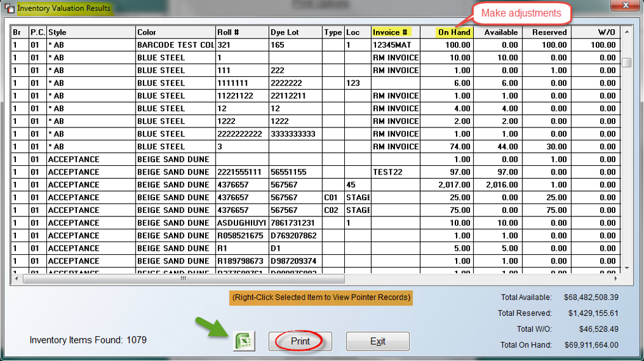Click the Invoice # column header
The image size is (644, 361).
click(x=396, y=32)
